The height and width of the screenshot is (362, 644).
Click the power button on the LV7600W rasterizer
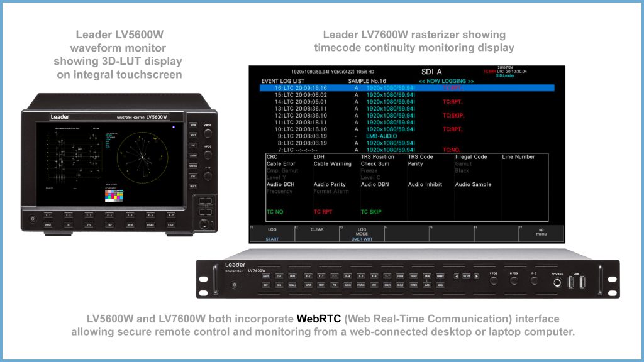pyautogui.click(x=234, y=285)
